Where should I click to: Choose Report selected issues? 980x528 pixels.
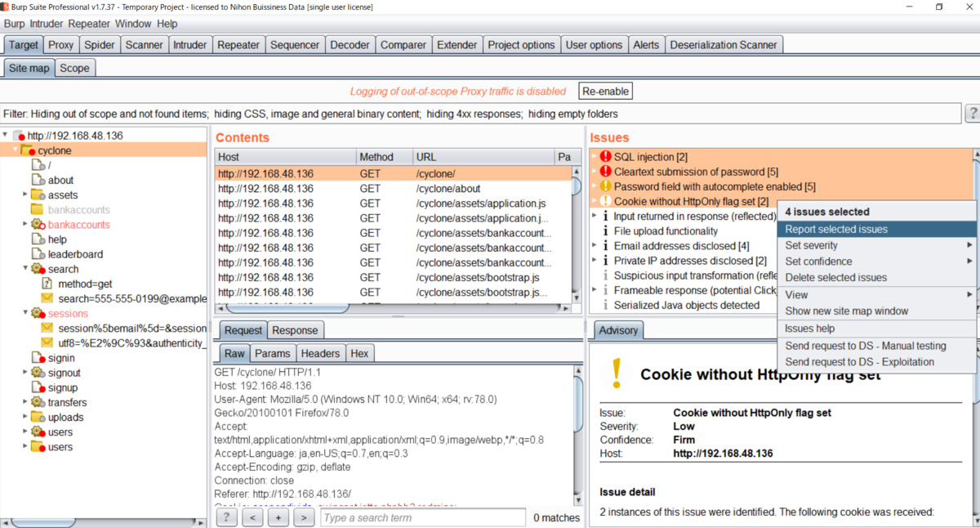tap(876, 230)
